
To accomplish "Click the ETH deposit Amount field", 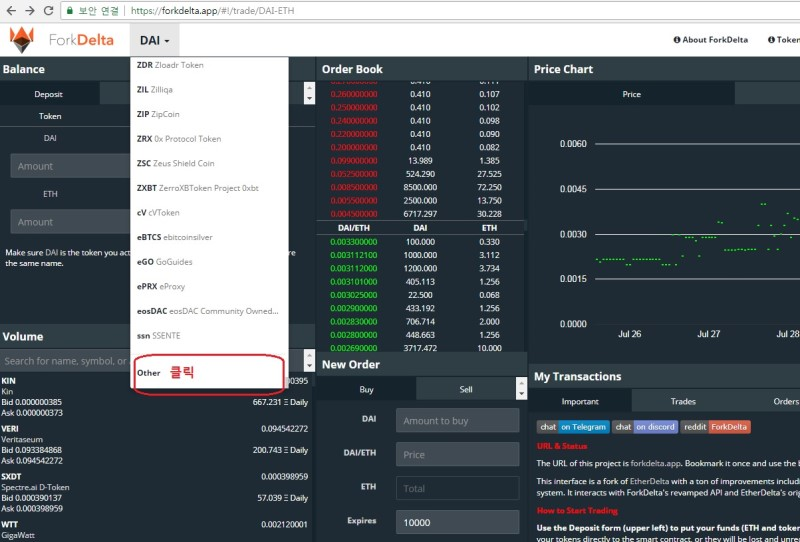I will (x=70, y=221).
